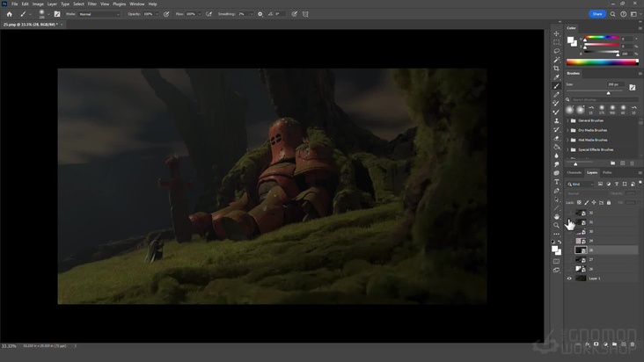Select the Magic Wand tool
The width and height of the screenshot is (644, 362).
[x=557, y=60]
